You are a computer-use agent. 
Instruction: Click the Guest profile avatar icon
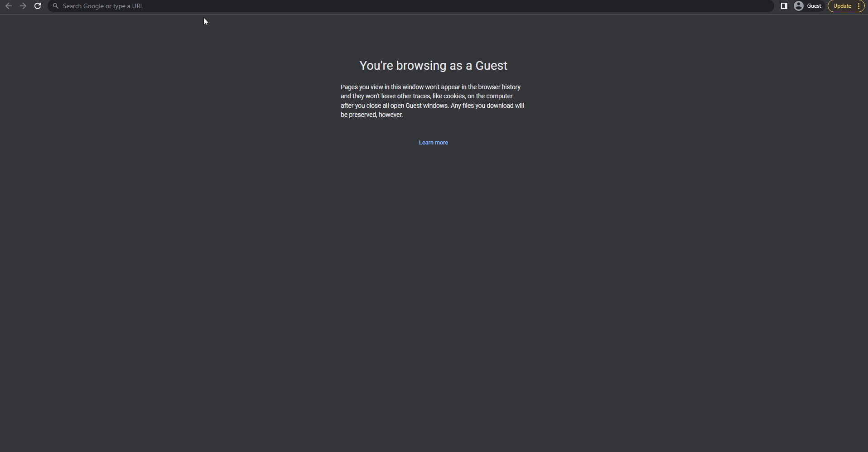pos(798,6)
